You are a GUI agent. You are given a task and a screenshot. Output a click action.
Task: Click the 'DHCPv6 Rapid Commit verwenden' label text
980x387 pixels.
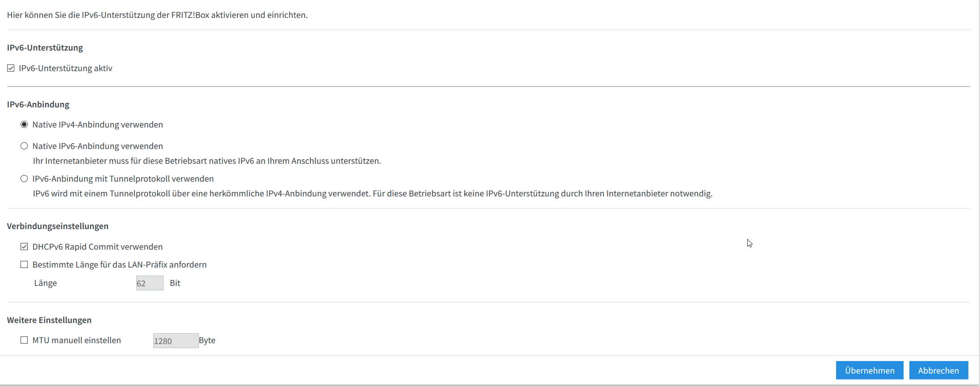(x=97, y=247)
